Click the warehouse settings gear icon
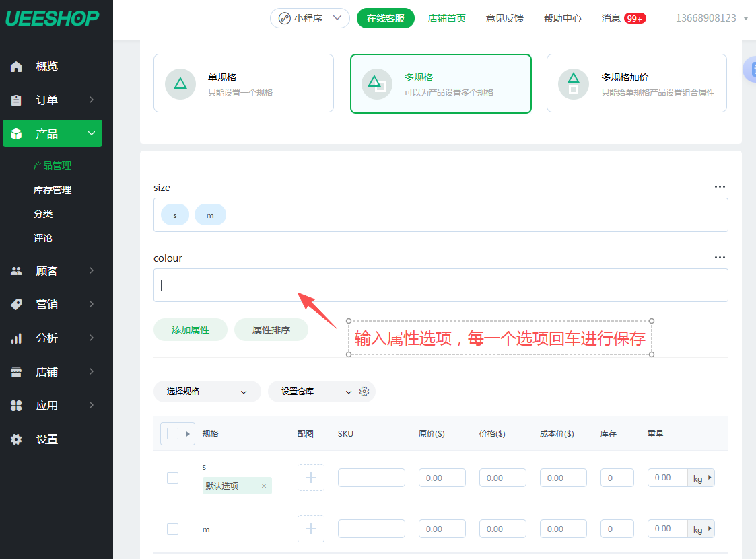Viewport: 756px width, 559px height. tap(364, 392)
